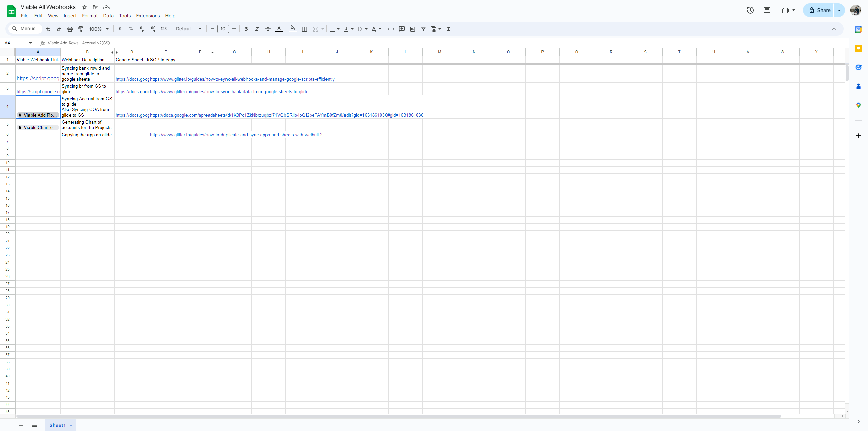
Task: Open the Format menu
Action: (90, 16)
